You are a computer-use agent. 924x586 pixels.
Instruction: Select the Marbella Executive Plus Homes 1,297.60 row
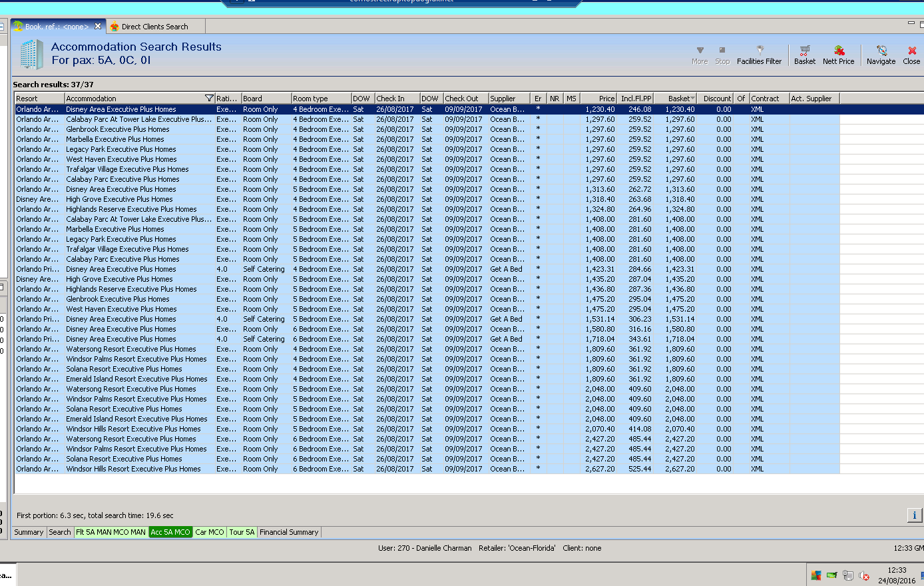[427, 139]
